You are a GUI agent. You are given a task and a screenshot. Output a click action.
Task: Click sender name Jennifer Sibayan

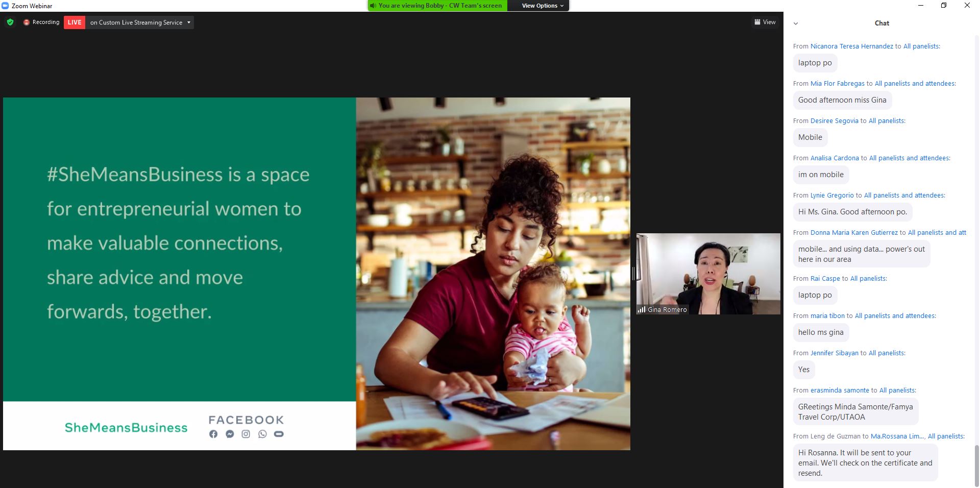pyautogui.click(x=834, y=353)
